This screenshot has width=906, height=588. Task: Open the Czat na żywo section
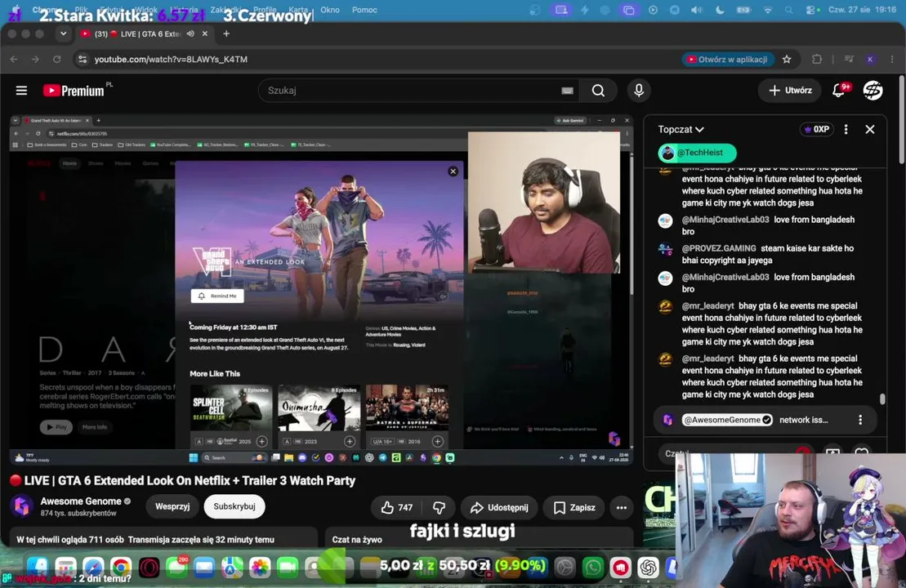[x=479, y=537]
